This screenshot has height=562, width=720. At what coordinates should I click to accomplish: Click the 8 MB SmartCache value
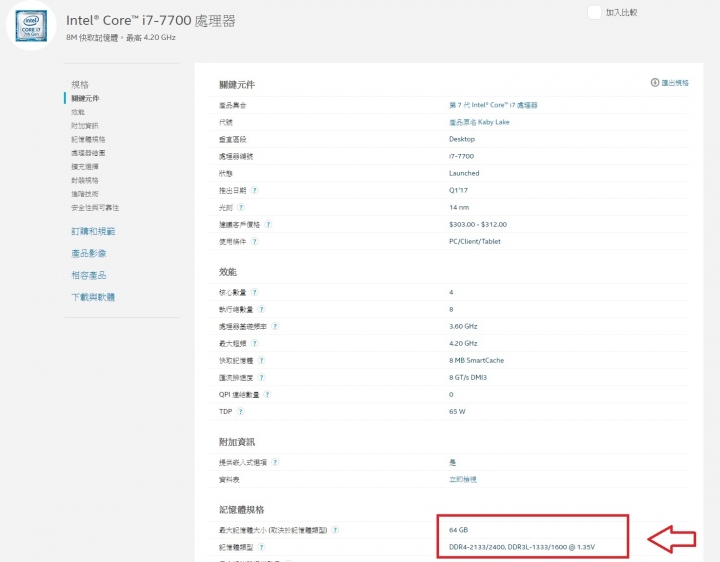point(477,360)
